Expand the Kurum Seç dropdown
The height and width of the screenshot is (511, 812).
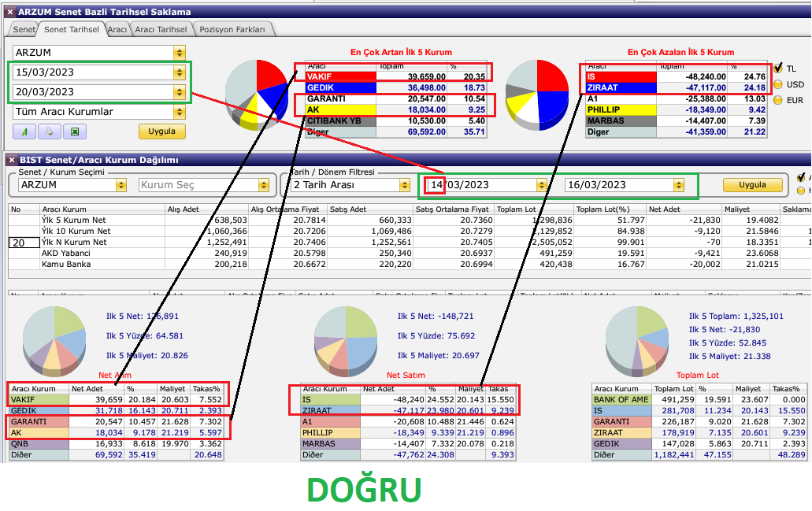coord(264,185)
